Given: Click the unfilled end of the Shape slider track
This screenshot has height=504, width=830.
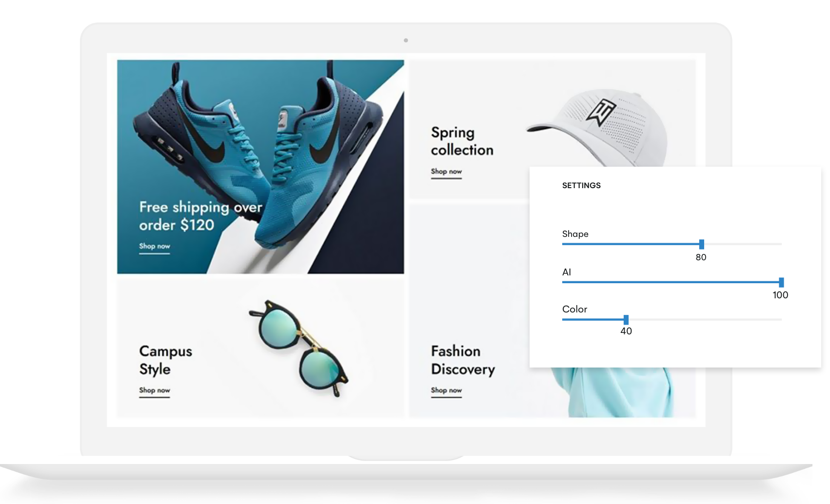Looking at the screenshot, I should pos(743,244).
